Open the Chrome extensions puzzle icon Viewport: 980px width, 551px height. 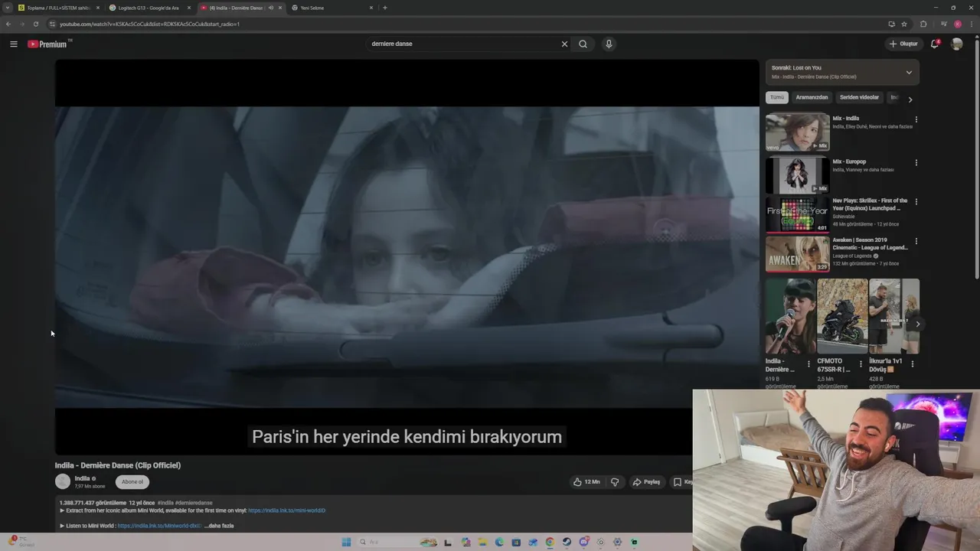pos(923,24)
